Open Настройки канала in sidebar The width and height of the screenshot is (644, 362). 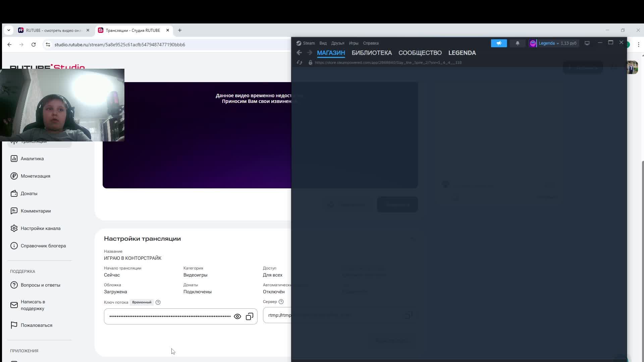click(x=40, y=228)
